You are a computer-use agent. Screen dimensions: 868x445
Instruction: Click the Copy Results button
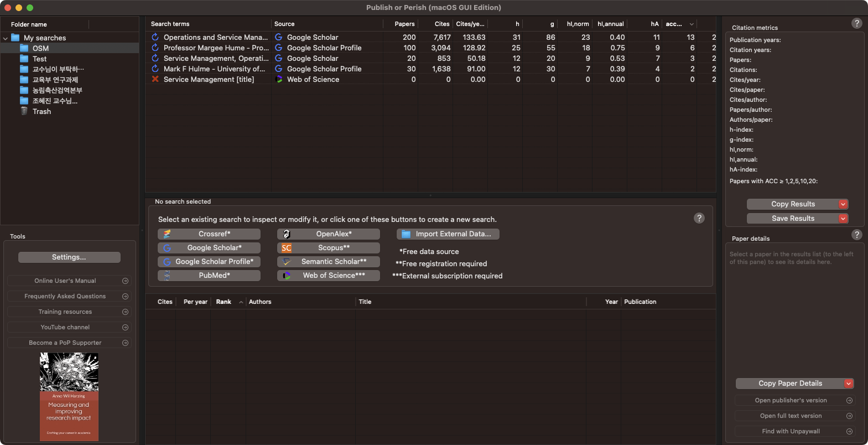[x=793, y=204]
